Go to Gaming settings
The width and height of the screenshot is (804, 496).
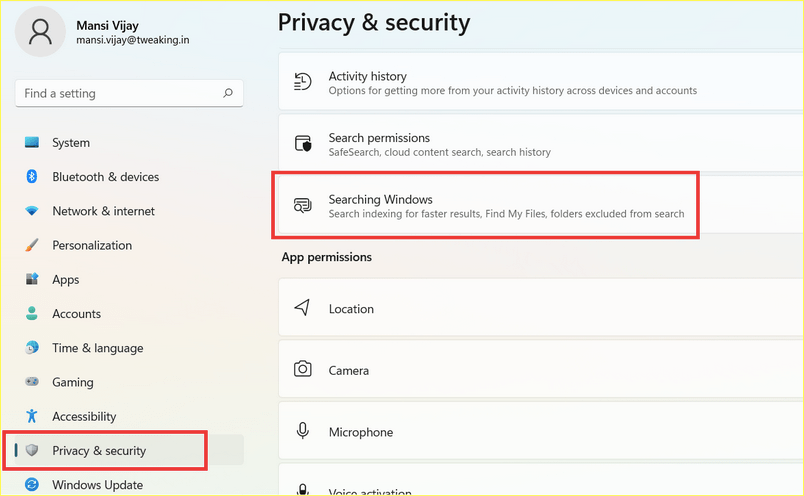[x=129, y=382]
